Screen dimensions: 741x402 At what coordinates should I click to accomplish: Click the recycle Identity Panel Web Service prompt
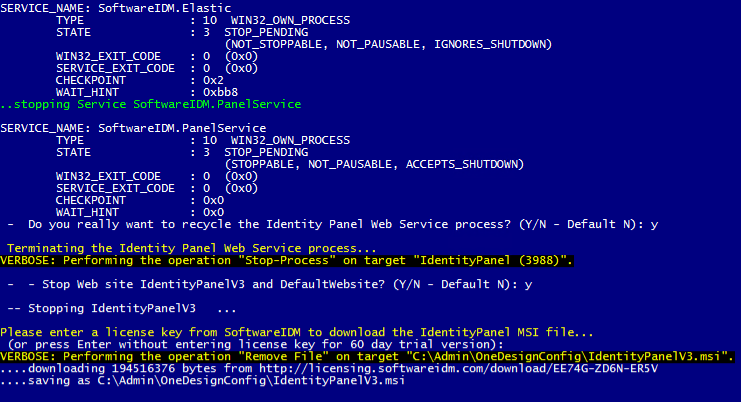tap(326, 224)
